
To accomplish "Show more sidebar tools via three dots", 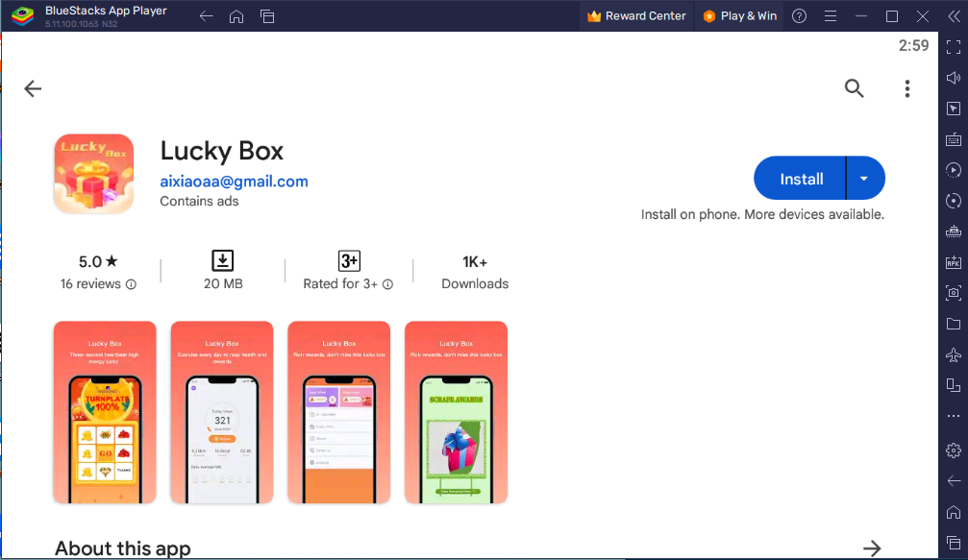I will (x=954, y=416).
